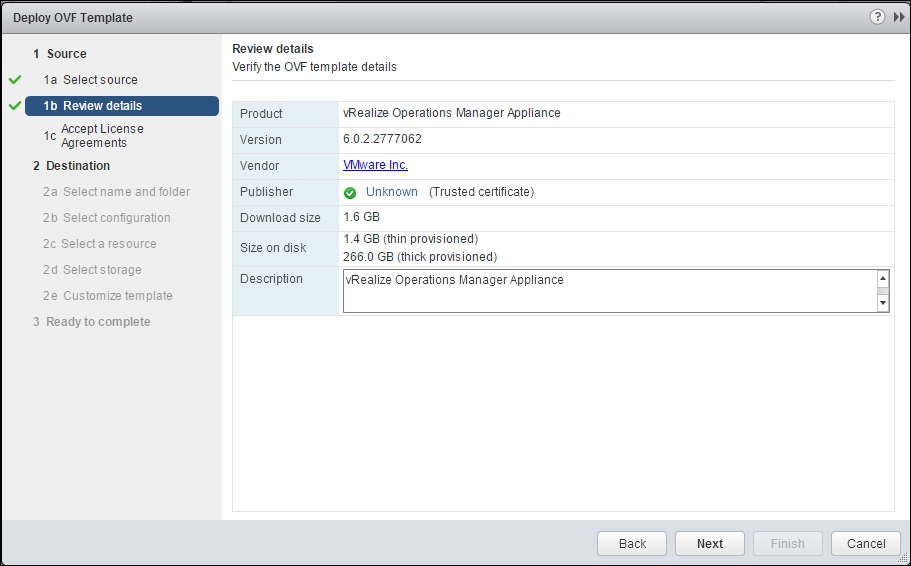Select step 2c Select a resource

click(99, 244)
